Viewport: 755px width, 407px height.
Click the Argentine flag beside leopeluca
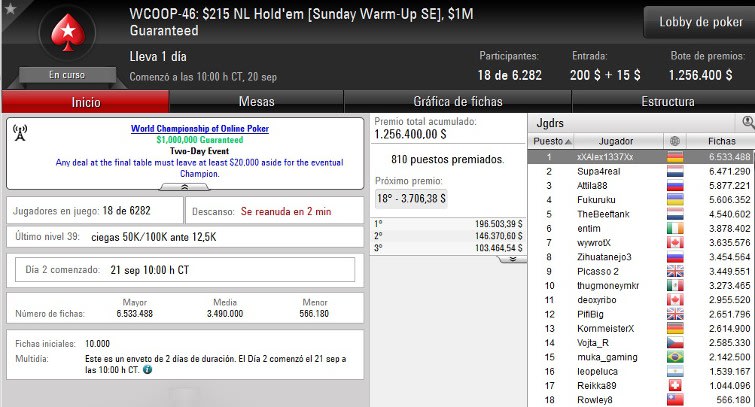tap(675, 371)
